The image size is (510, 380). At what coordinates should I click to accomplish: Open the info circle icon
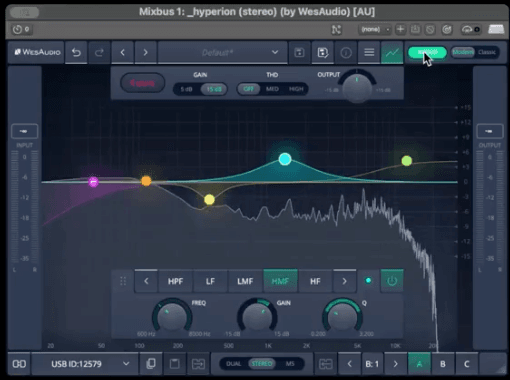[346, 52]
